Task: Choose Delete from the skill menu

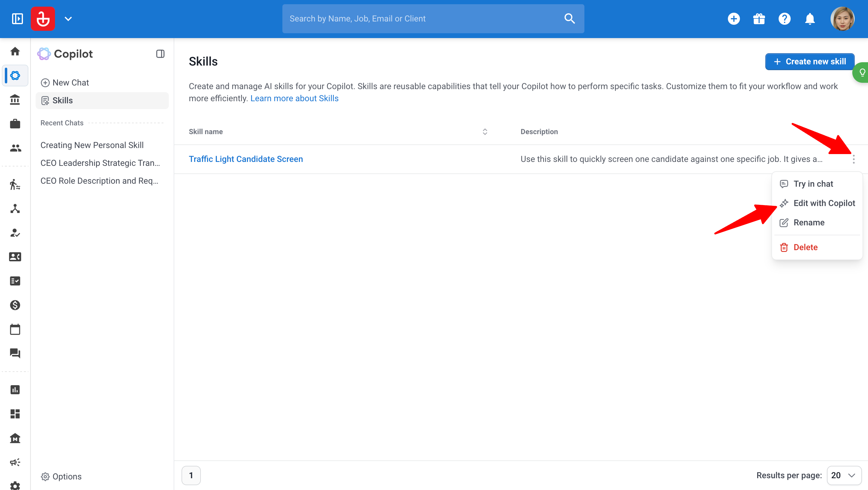Action: (817, 247)
